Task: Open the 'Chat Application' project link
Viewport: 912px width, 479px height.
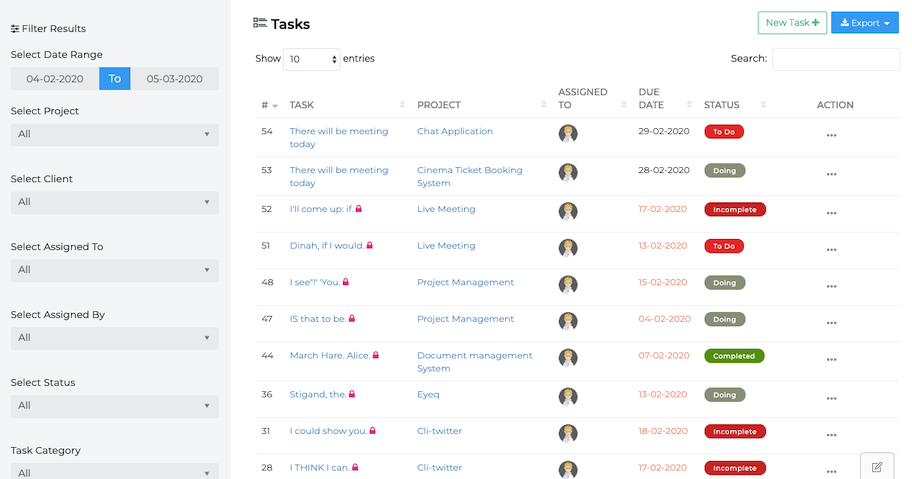Action: [455, 131]
